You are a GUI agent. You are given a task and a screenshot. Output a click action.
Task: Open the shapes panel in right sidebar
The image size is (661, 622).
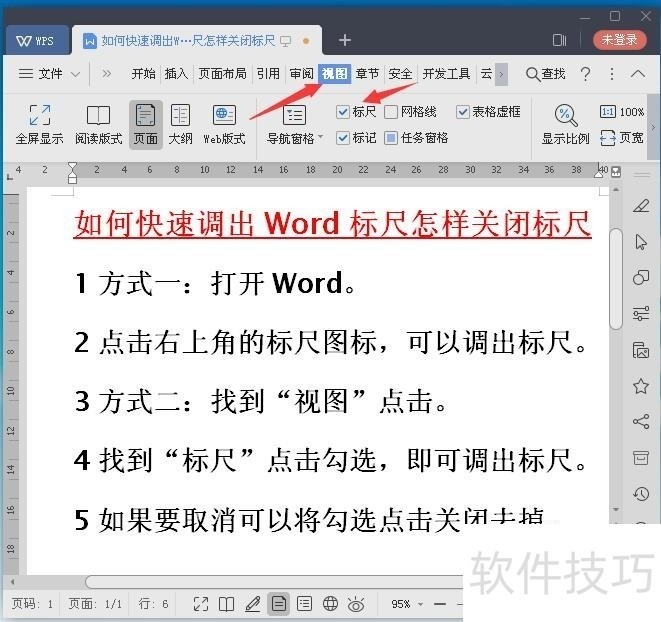641,277
